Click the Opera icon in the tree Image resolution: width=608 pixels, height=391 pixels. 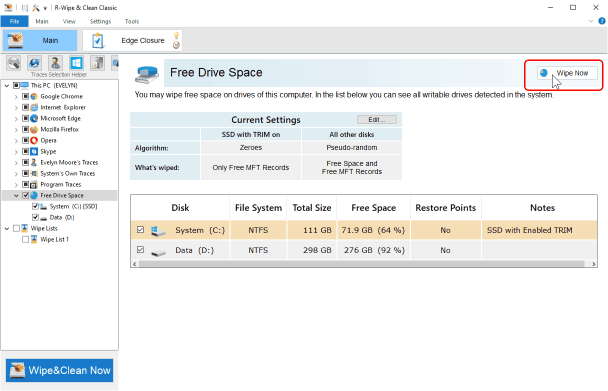pyautogui.click(x=34, y=140)
